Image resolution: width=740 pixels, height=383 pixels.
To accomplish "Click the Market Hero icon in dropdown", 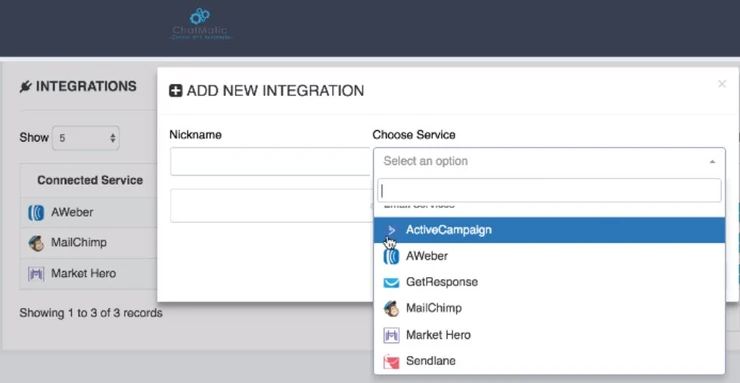I will 391,335.
